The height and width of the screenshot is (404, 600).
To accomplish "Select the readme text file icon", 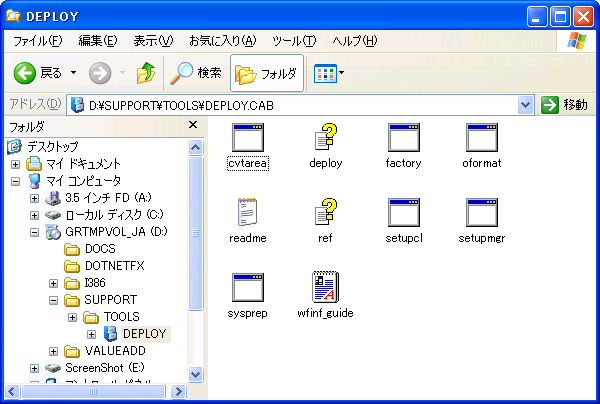I will [x=248, y=212].
